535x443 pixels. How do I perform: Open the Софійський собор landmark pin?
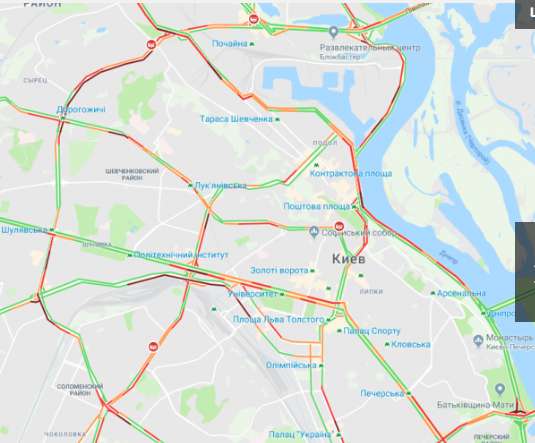click(x=314, y=233)
